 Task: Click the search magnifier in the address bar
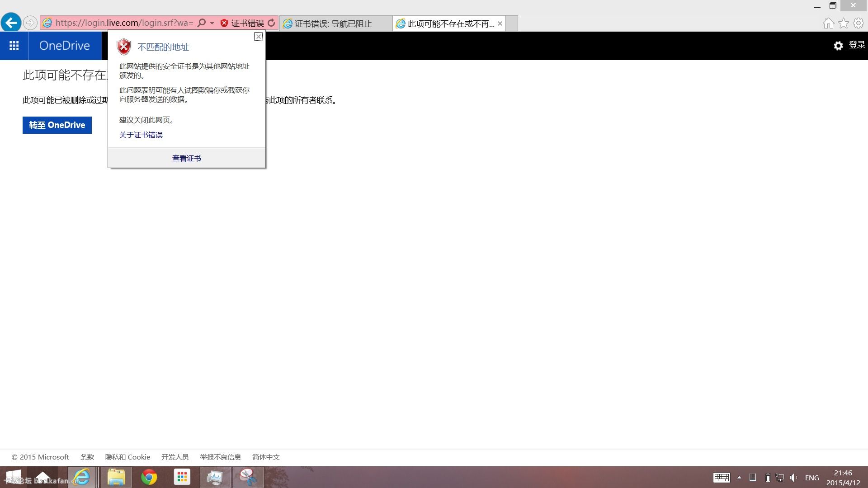click(202, 23)
